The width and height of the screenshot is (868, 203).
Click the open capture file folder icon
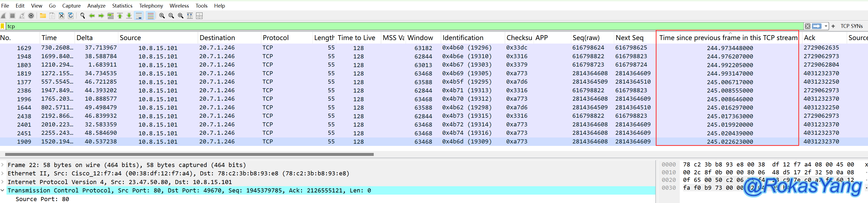click(x=43, y=15)
